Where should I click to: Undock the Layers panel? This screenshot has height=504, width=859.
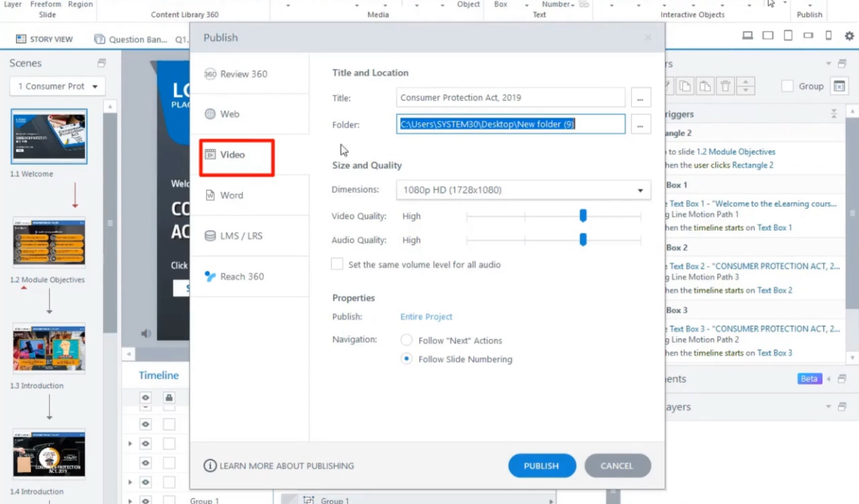[x=841, y=407]
